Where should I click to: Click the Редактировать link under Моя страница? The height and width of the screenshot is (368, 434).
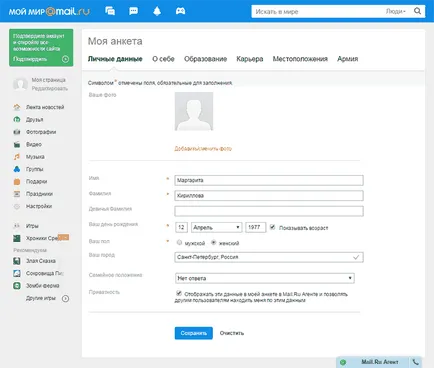[x=50, y=88]
